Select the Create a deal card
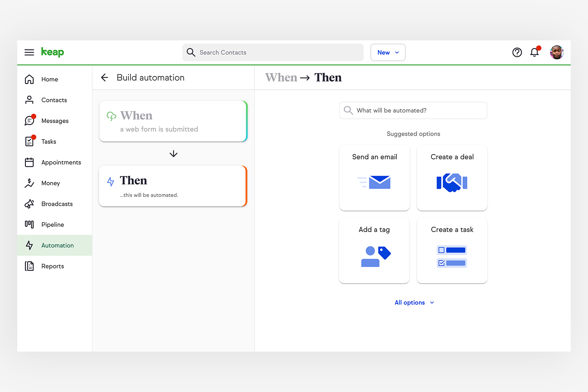 (x=452, y=178)
